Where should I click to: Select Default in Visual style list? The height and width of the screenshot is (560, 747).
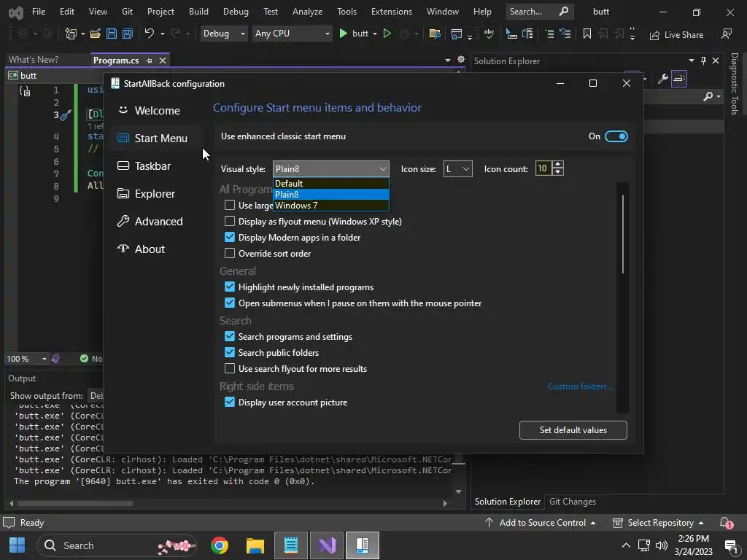pos(331,183)
